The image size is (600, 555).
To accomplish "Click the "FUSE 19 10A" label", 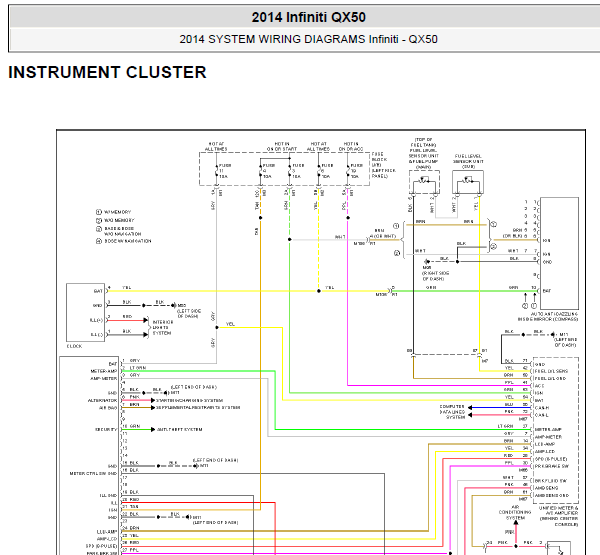I will click(356, 171).
